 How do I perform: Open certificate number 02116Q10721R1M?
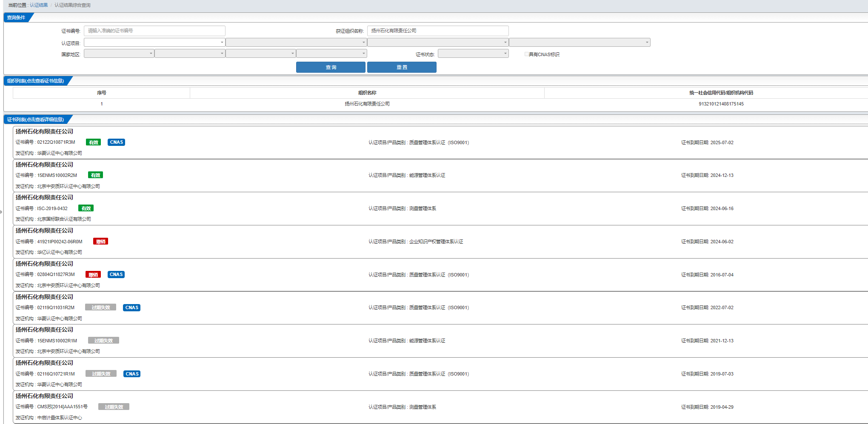click(x=56, y=374)
